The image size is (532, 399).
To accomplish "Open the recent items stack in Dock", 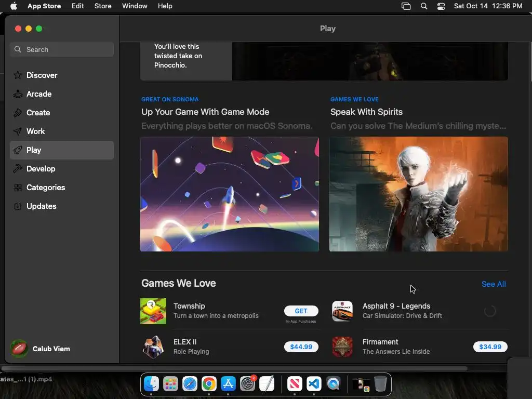I will (361, 384).
